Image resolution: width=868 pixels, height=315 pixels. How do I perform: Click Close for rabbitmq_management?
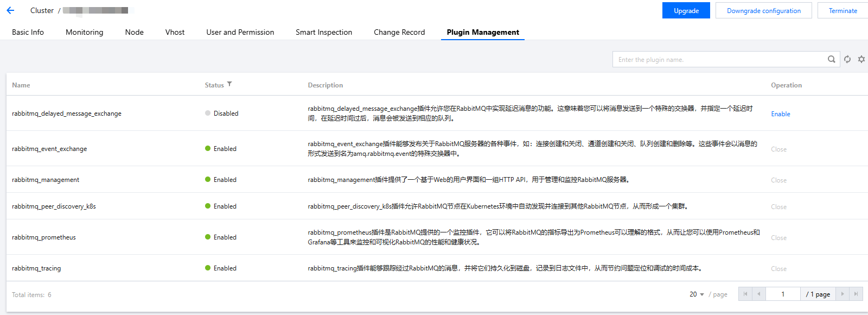pos(778,180)
